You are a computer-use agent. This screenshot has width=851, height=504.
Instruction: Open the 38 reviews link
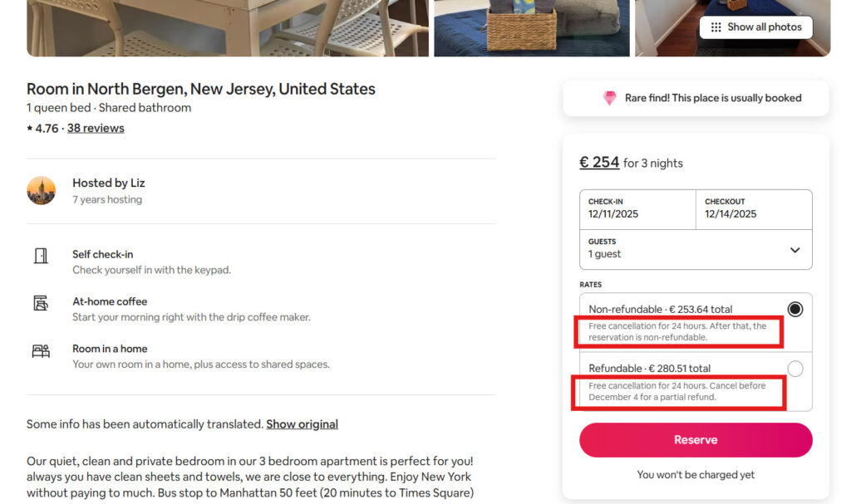pos(95,127)
